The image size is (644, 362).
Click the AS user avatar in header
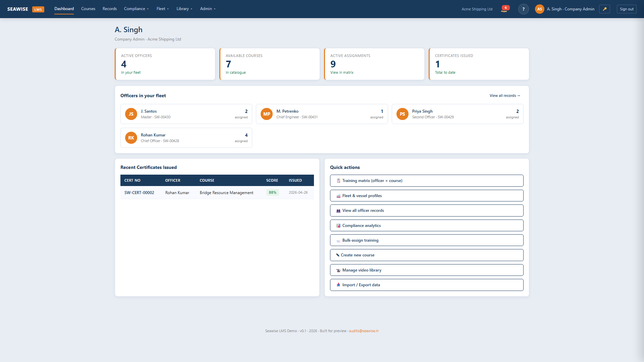pos(539,9)
